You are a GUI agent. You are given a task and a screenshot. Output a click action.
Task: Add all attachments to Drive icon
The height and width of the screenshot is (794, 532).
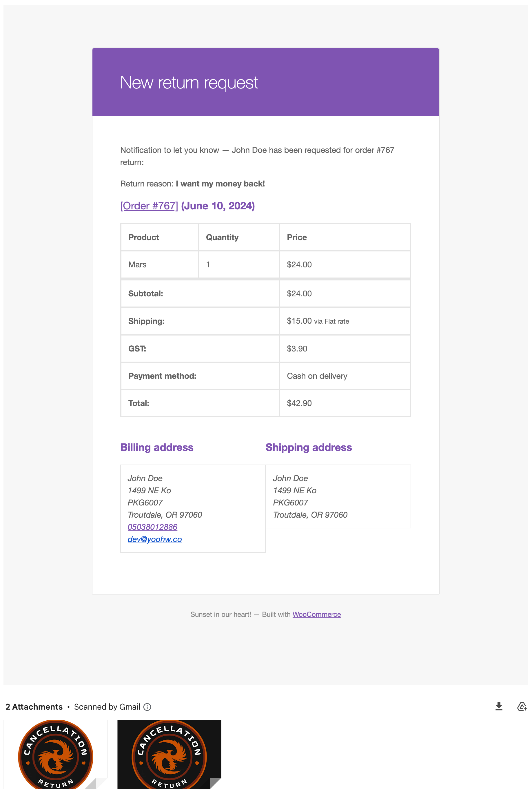click(522, 706)
